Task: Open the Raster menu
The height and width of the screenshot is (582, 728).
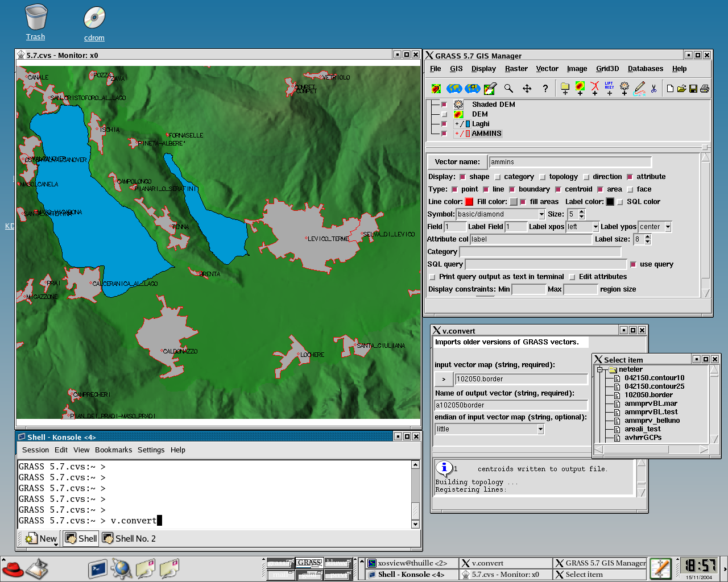Action: 516,69
